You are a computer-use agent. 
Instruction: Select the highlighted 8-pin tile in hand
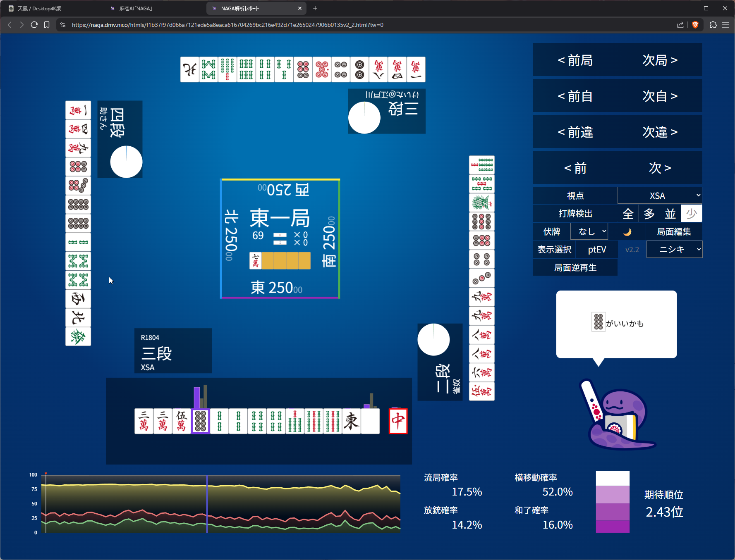[x=201, y=421]
